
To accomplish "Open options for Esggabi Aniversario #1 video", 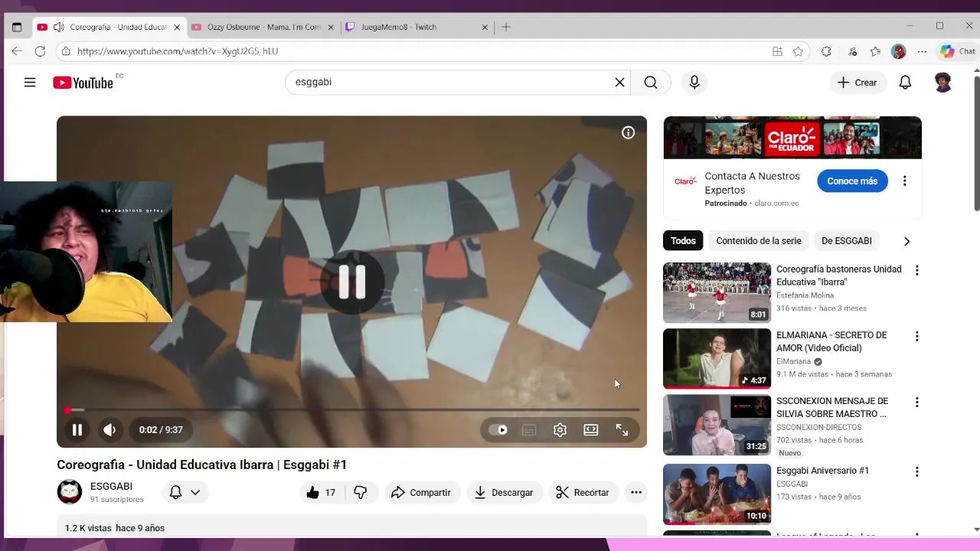I will click(916, 472).
